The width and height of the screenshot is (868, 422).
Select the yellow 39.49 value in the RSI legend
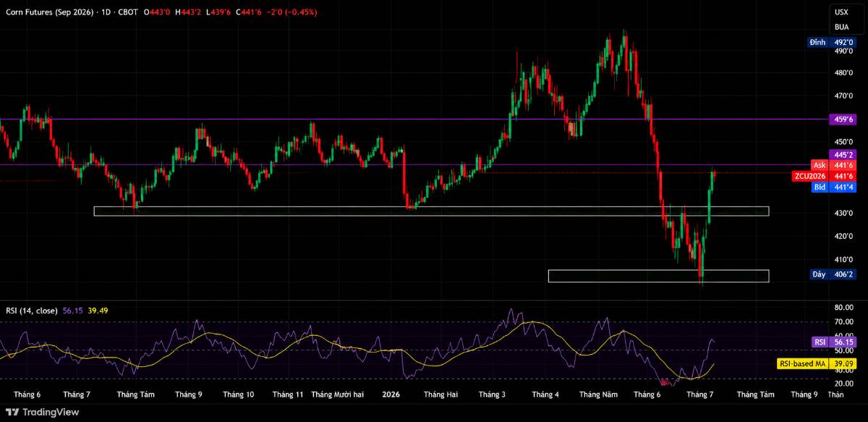[97, 311]
